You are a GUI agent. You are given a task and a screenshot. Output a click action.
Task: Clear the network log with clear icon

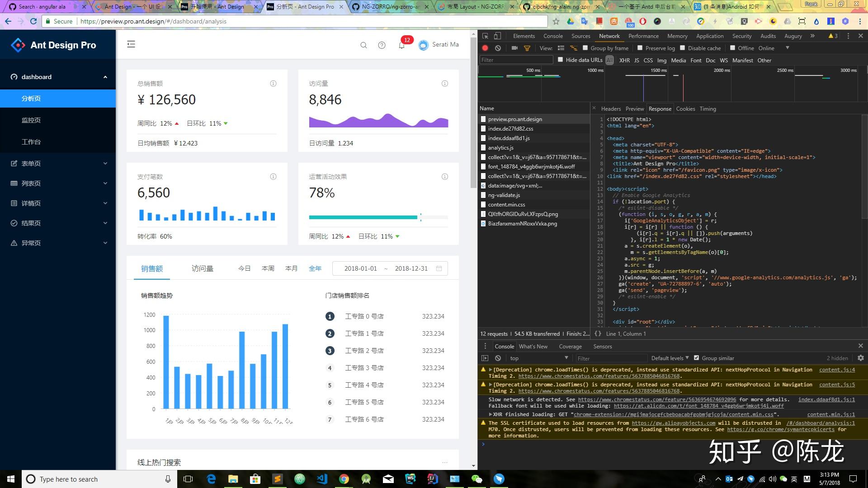pos(498,48)
